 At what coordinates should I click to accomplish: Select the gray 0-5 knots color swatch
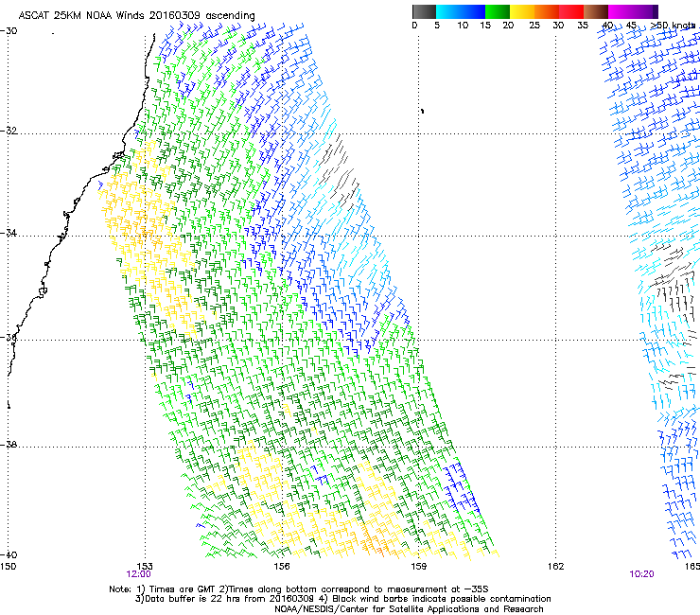tap(424, 11)
